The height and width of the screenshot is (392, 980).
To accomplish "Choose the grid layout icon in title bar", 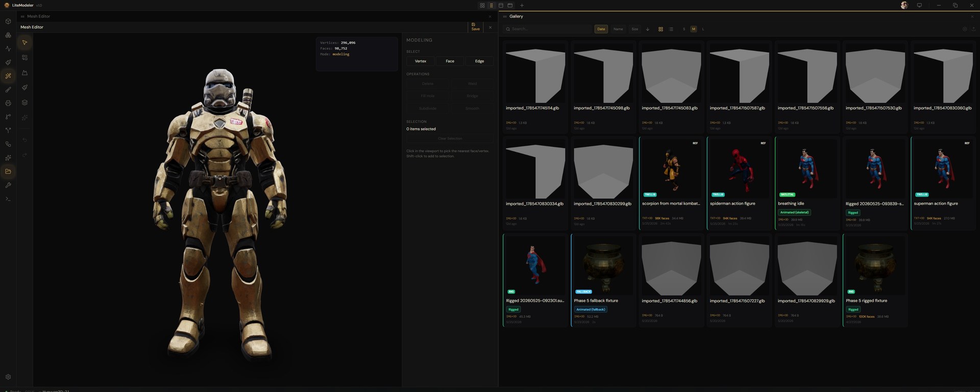I will (x=482, y=6).
